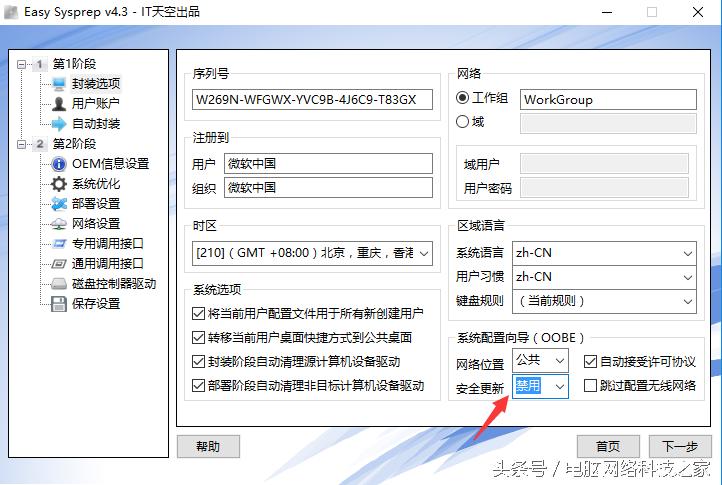Collapse the 第1阶段 tree node
This screenshot has width=722, height=485.
(x=21, y=64)
